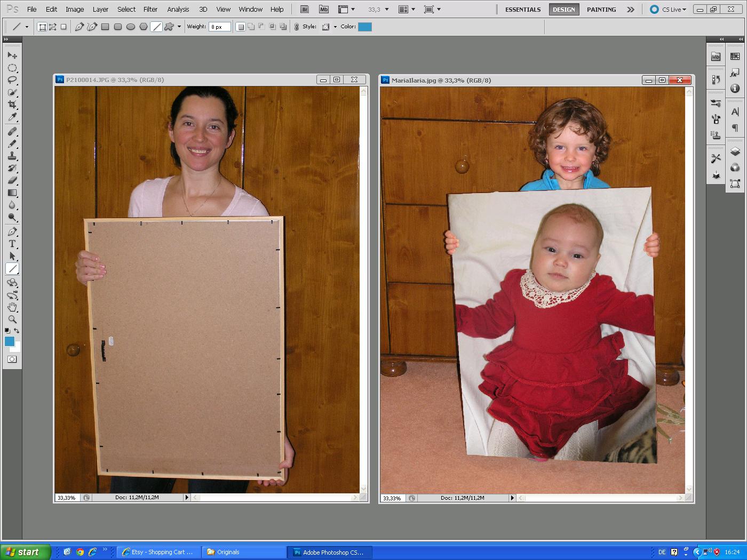Open the History panel icon
The width and height of the screenshot is (747, 560).
[x=716, y=78]
